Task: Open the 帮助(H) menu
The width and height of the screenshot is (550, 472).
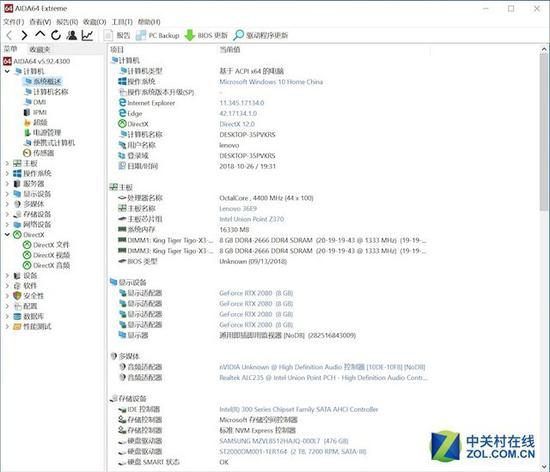Action: [x=149, y=22]
